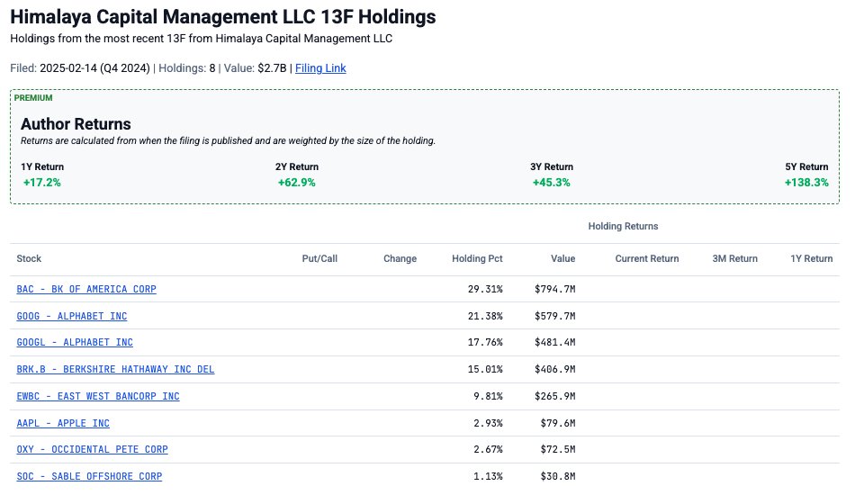Open EWBC - EAST WEST BANCORP INC link
The width and height of the screenshot is (855, 504).
point(98,396)
